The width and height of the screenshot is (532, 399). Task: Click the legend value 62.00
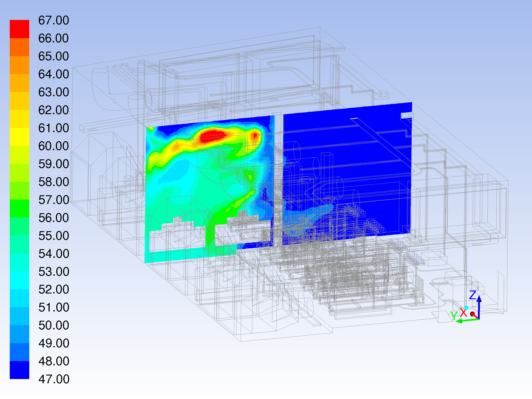pos(54,110)
